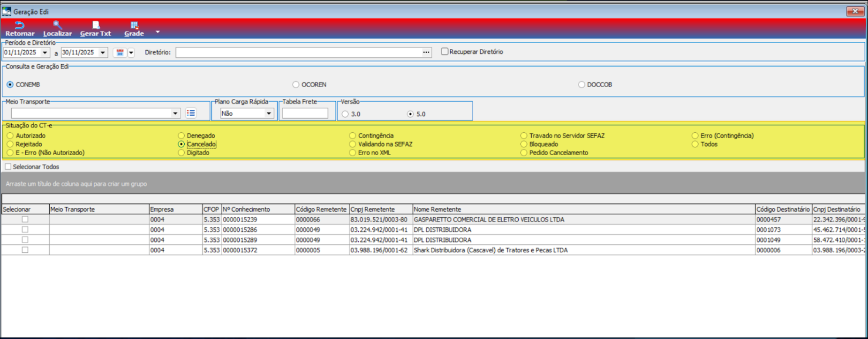Viewport: 868px width, 339px height.
Task: Click the Geração Edi window title icon
Action: point(7,11)
